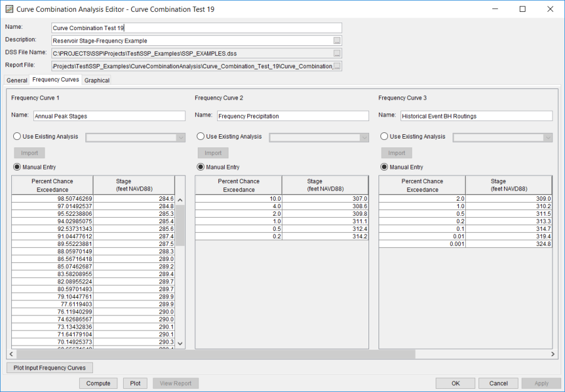Click Plot Input Frequency Curves

tap(49, 368)
